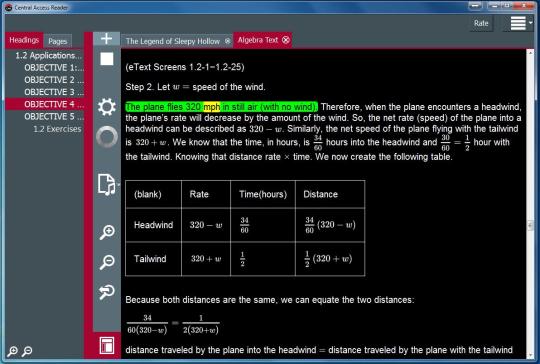Open the Pages sidebar tab

point(58,41)
